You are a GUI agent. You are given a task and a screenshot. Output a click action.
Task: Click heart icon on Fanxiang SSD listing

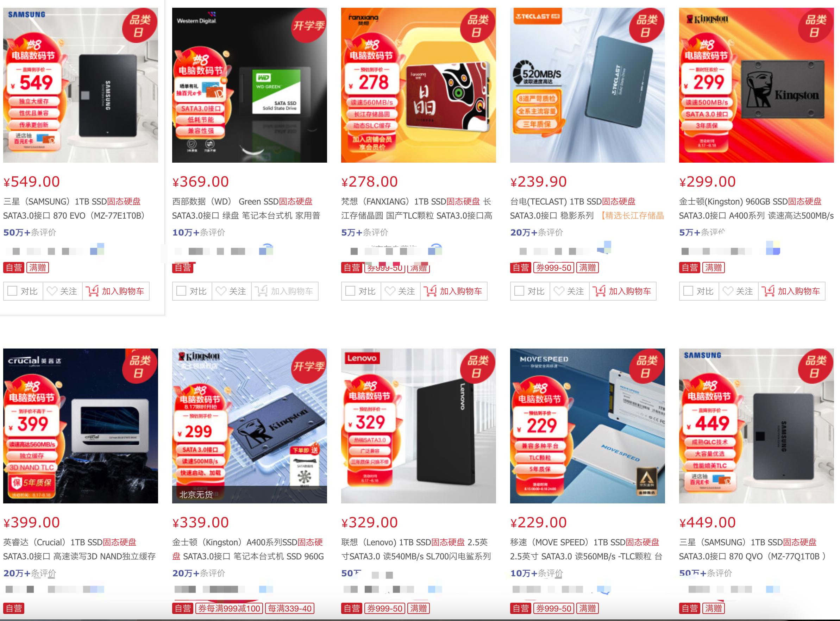(x=390, y=291)
